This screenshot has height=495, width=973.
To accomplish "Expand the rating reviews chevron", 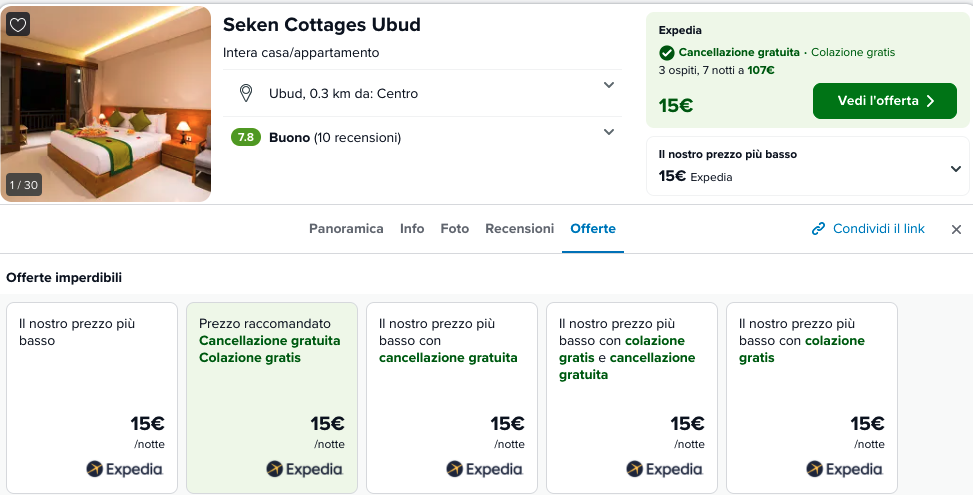I will (x=609, y=132).
